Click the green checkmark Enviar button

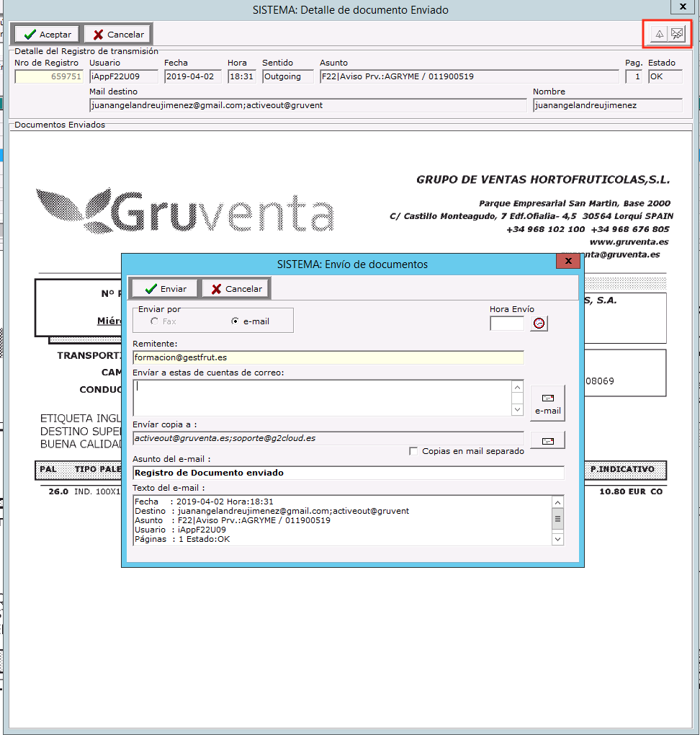pos(165,289)
